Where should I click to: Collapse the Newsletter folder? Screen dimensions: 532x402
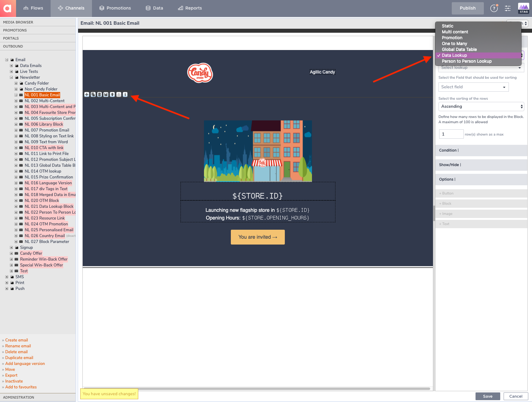coord(11,77)
